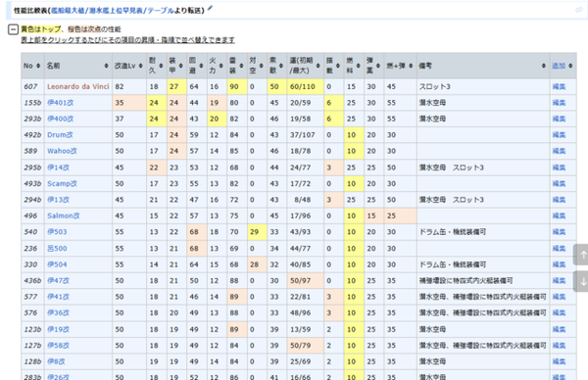Open the 伊58改 ship link
The image size is (588, 380).
(x=58, y=346)
